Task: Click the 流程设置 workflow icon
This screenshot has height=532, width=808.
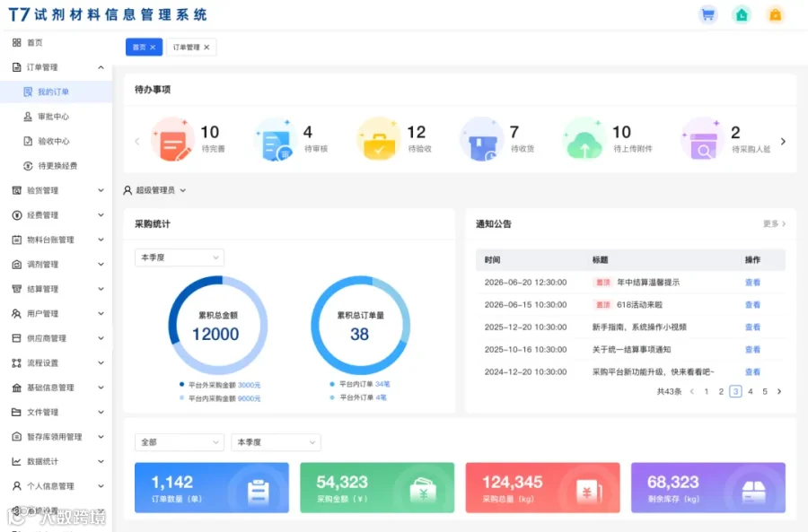Action: click(x=16, y=363)
